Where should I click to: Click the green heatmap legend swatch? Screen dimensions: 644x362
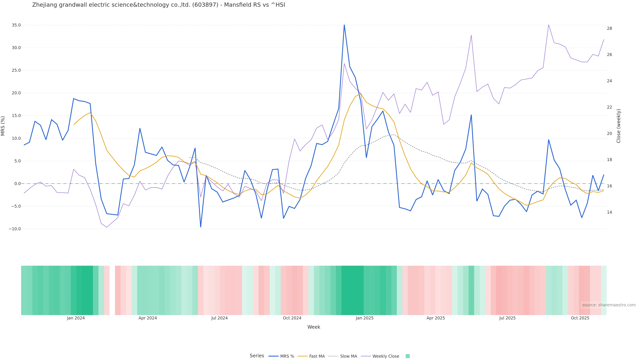[x=408, y=356]
